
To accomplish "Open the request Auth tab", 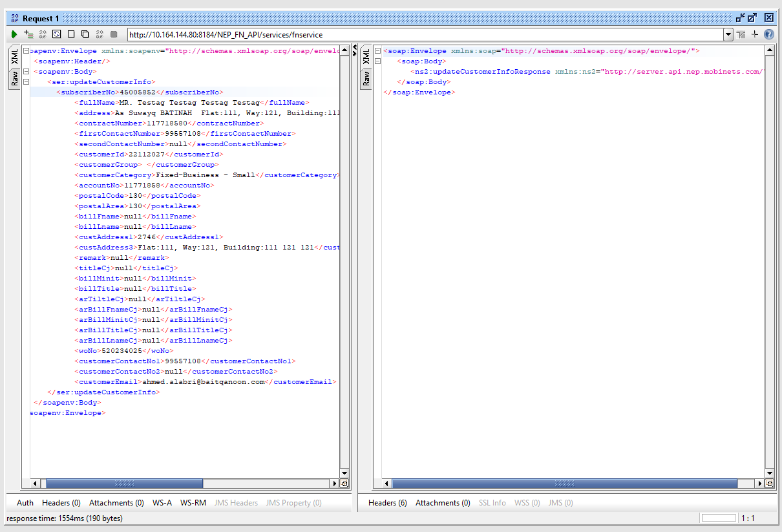I will [25, 503].
